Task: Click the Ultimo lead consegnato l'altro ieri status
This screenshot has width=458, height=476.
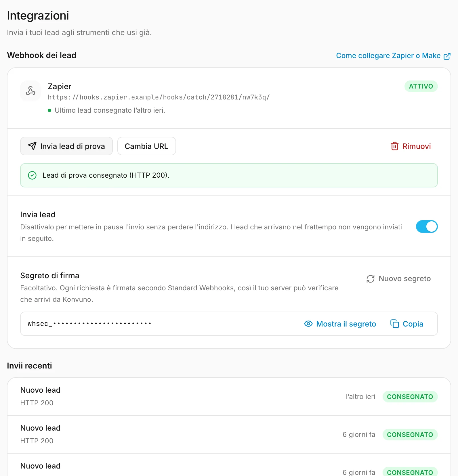Action: click(106, 110)
